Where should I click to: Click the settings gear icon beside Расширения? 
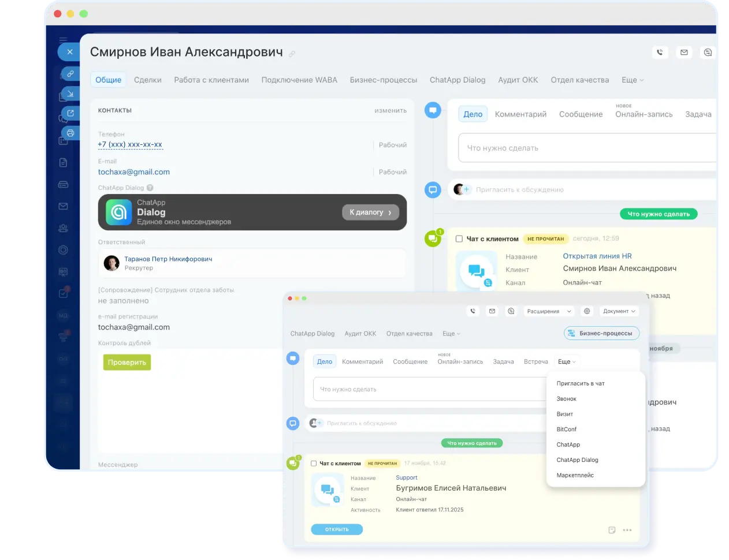[x=587, y=311]
